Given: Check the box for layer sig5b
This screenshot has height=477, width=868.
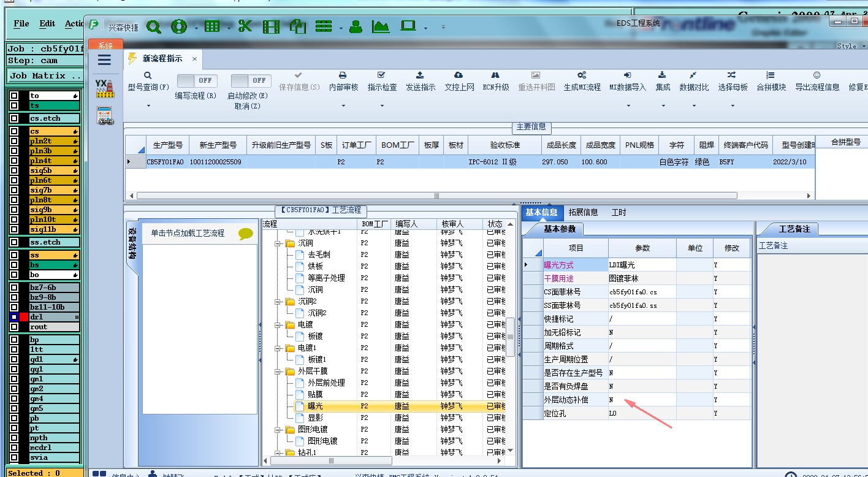Looking at the screenshot, I should [13, 170].
